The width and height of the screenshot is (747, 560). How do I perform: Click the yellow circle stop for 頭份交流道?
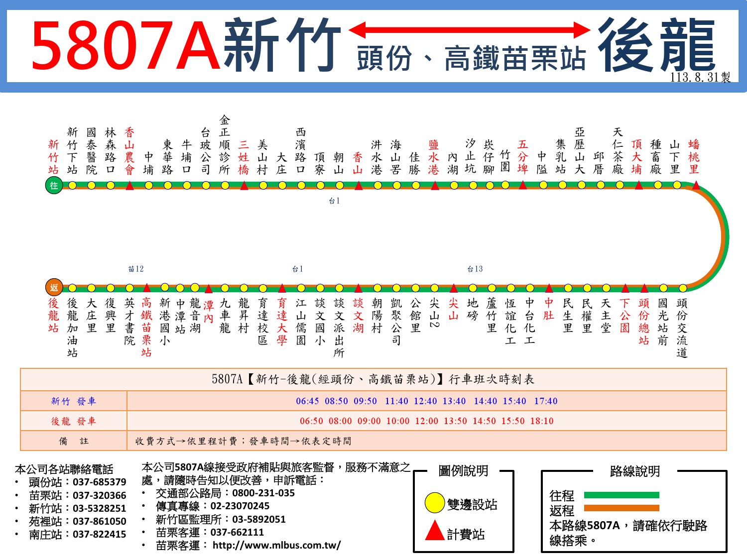[x=683, y=288]
